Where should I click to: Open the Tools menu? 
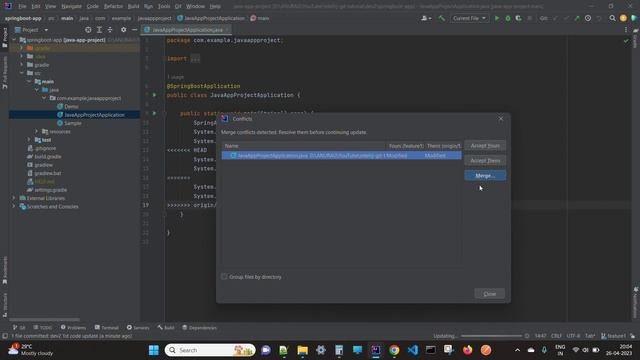164,6
